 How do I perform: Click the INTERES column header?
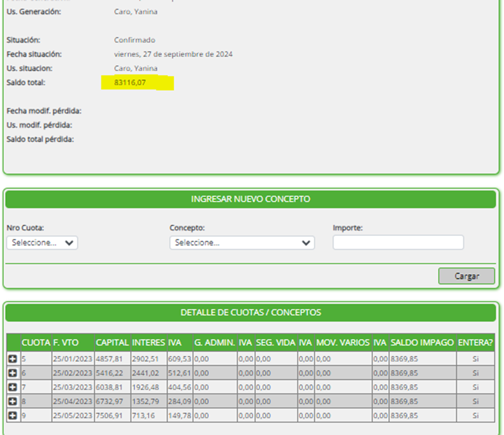pos(148,343)
